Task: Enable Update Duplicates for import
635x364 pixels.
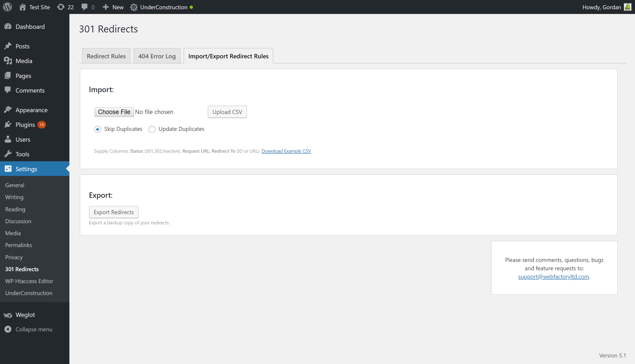Action: (152, 129)
